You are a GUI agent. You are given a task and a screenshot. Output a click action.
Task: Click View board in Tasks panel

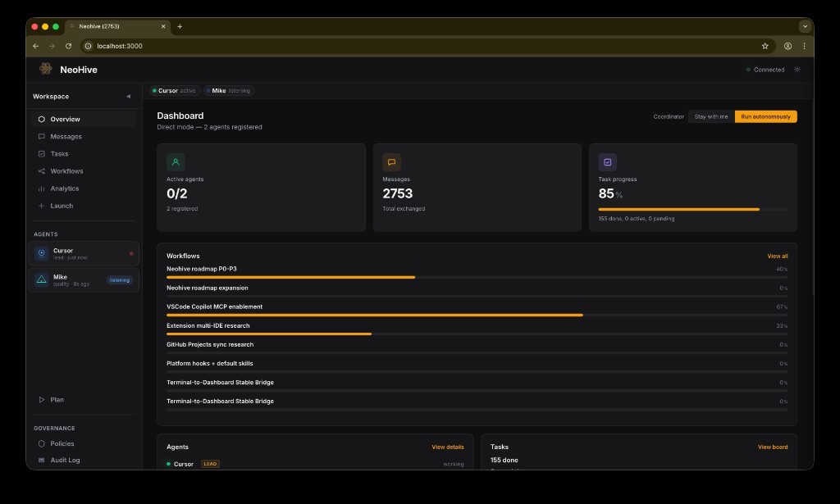(773, 447)
